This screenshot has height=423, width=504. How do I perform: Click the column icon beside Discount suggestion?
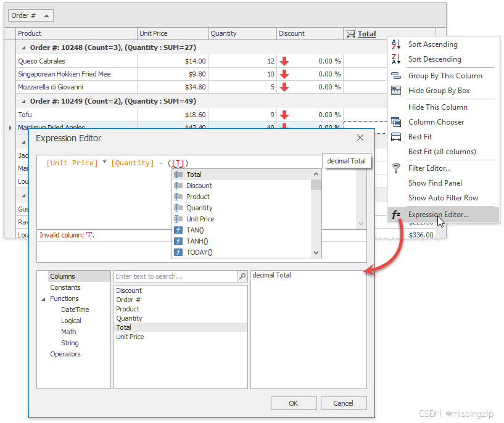178,186
